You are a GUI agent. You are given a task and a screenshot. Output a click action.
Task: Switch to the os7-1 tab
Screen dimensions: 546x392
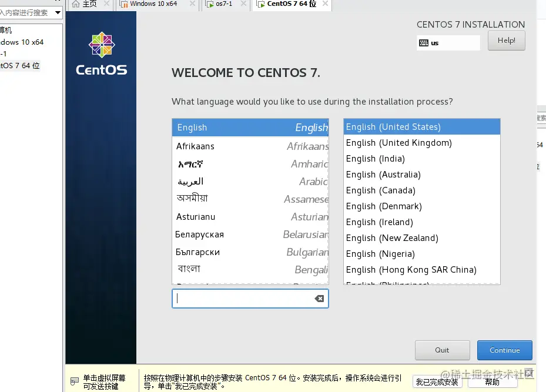pyautogui.click(x=226, y=4)
